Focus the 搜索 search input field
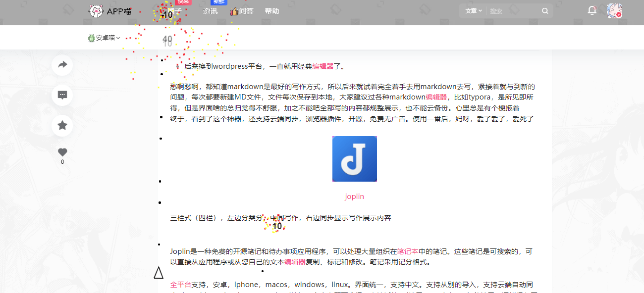The width and height of the screenshot is (644, 293). coord(513,11)
